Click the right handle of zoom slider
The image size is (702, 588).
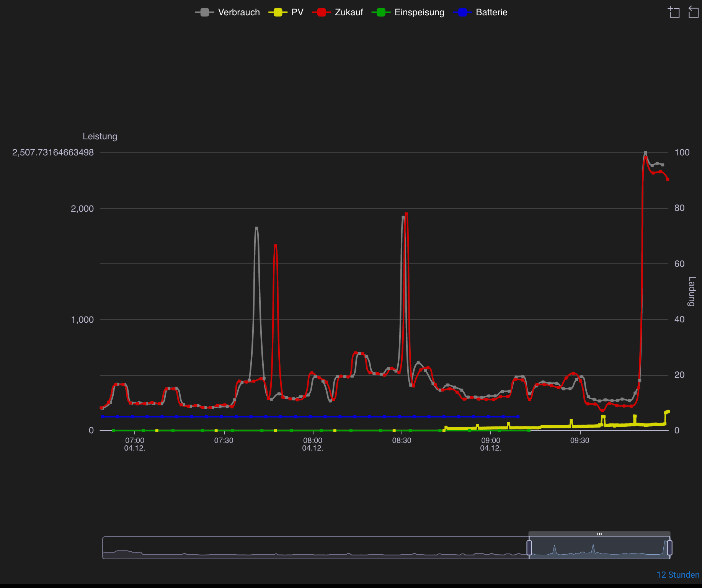pyautogui.click(x=669, y=547)
